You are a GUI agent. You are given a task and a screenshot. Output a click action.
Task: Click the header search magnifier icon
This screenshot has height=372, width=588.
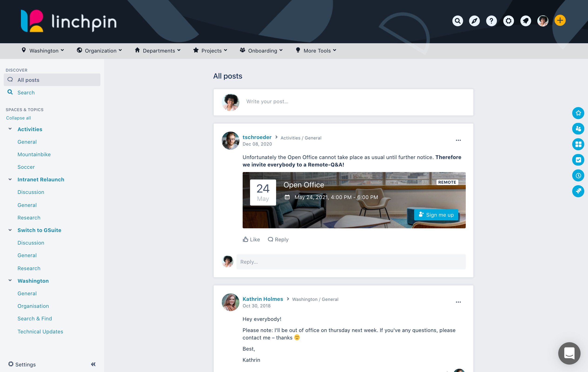[457, 21]
